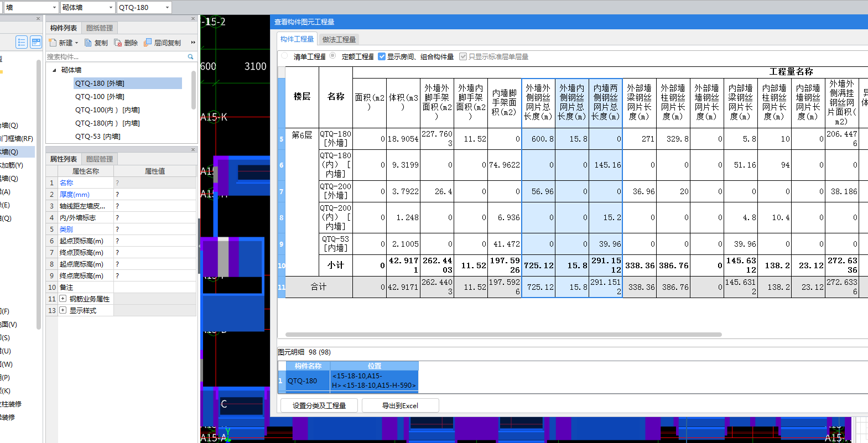Click 属性值 column header
The height and width of the screenshot is (443, 868).
pos(155,171)
